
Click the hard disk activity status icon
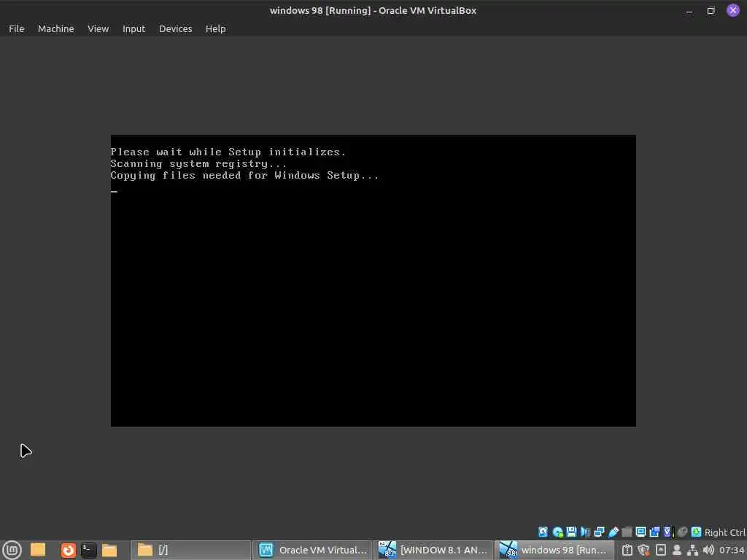pos(543,532)
